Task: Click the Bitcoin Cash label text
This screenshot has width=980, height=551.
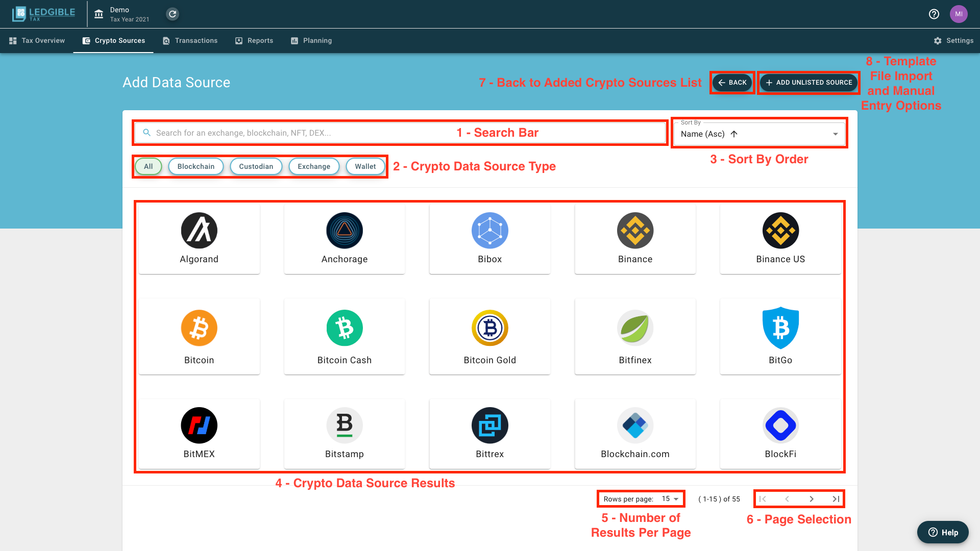Action: click(x=345, y=360)
